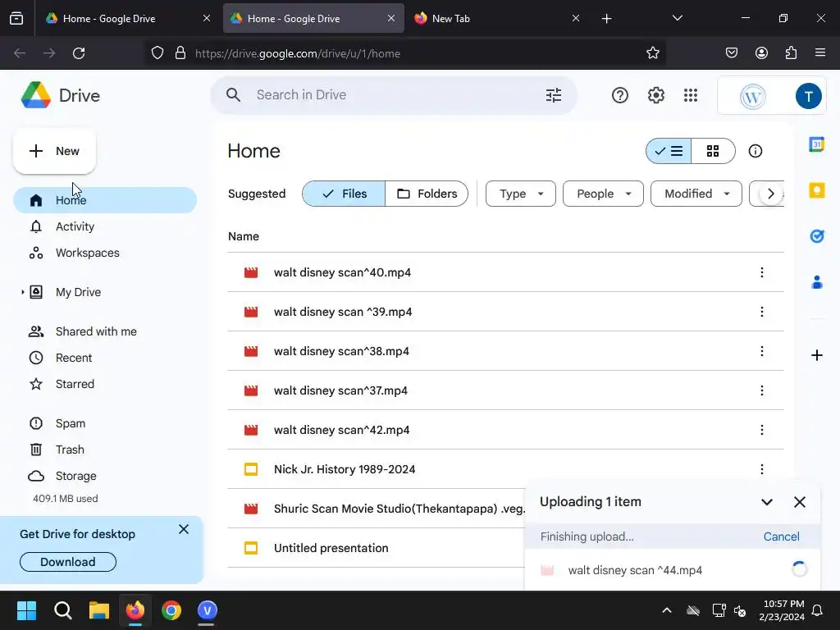Open Recent files in sidebar
840x630 pixels.
coord(105,358)
